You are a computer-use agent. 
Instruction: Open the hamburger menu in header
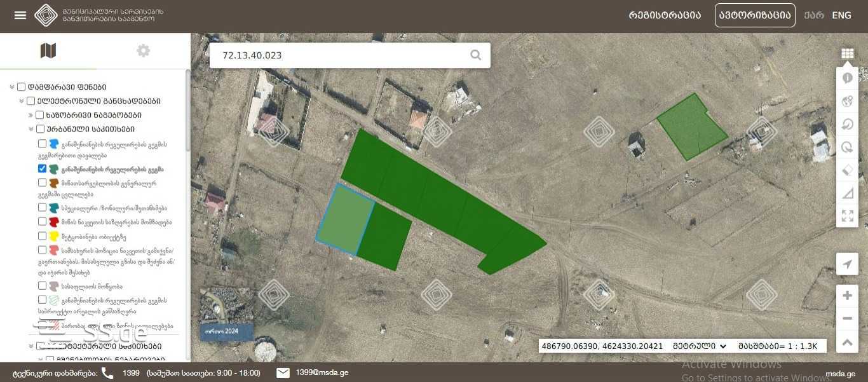(20, 15)
